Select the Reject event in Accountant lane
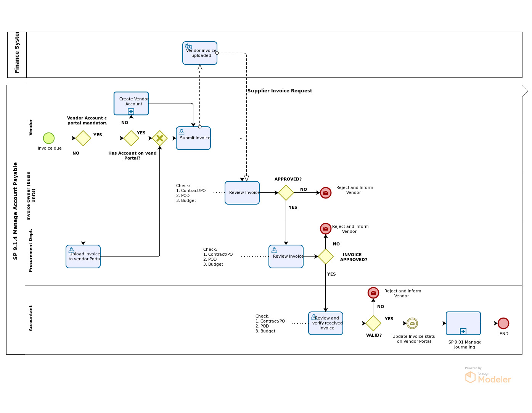 coord(373,293)
